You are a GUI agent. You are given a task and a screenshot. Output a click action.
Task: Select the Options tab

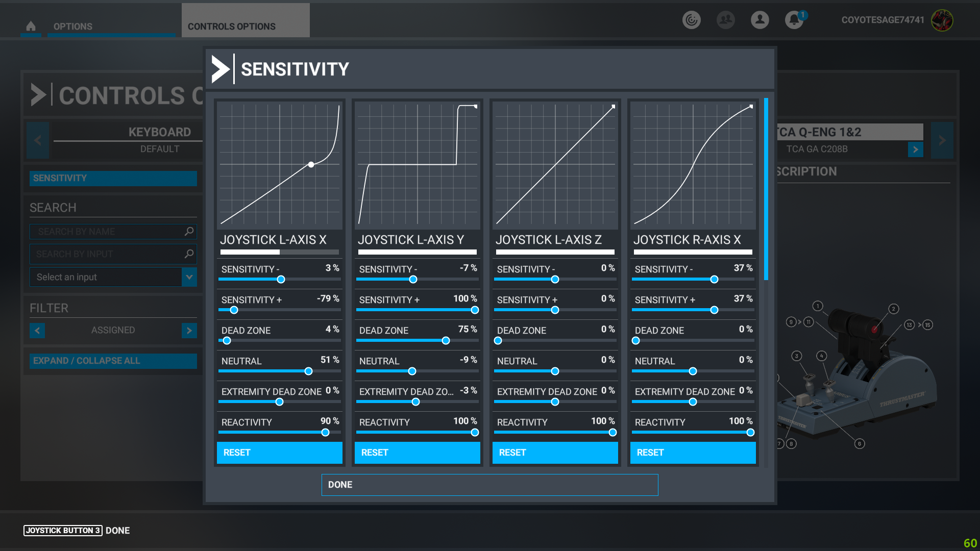(x=73, y=27)
